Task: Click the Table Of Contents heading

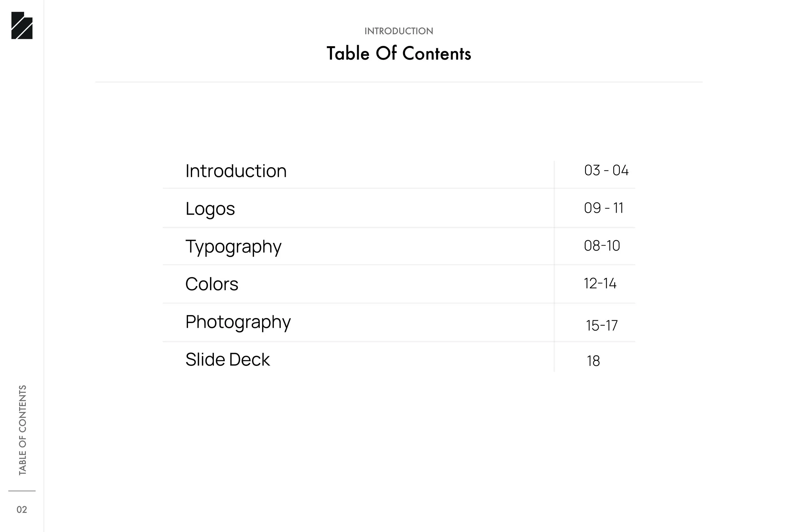Action: pyautogui.click(x=399, y=54)
